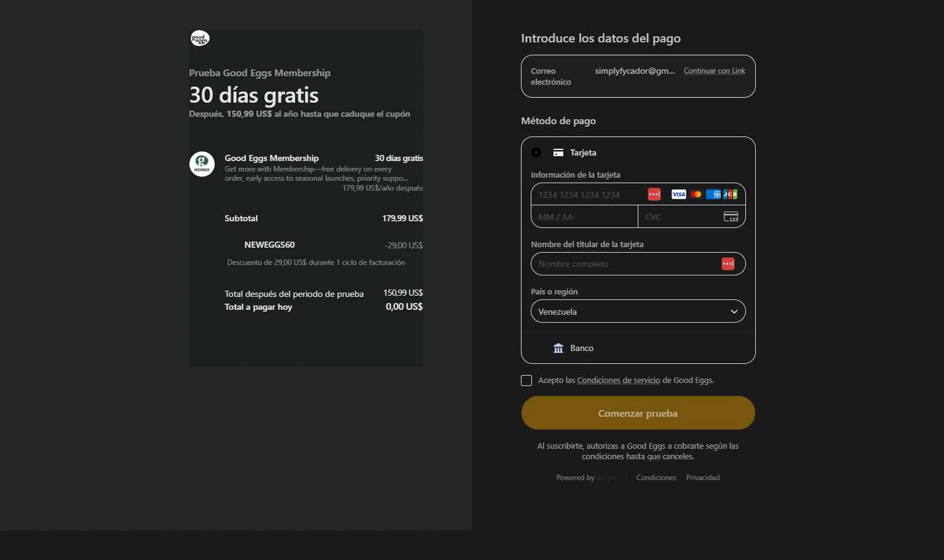The height and width of the screenshot is (560, 944).
Task: Click Comenzar prueba button
Action: pos(638,413)
